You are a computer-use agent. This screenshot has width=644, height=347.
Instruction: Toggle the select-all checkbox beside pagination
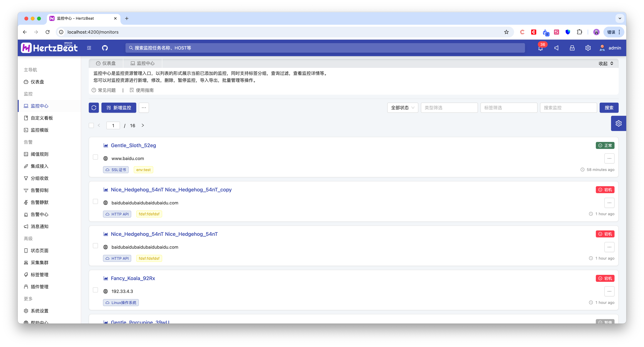click(x=91, y=125)
